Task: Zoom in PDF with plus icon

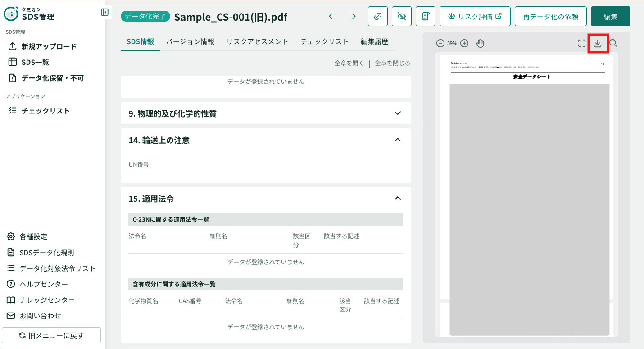Action: point(464,43)
